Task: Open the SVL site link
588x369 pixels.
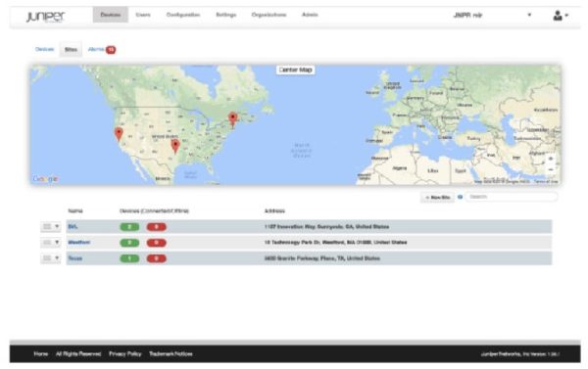Action: 73,227
